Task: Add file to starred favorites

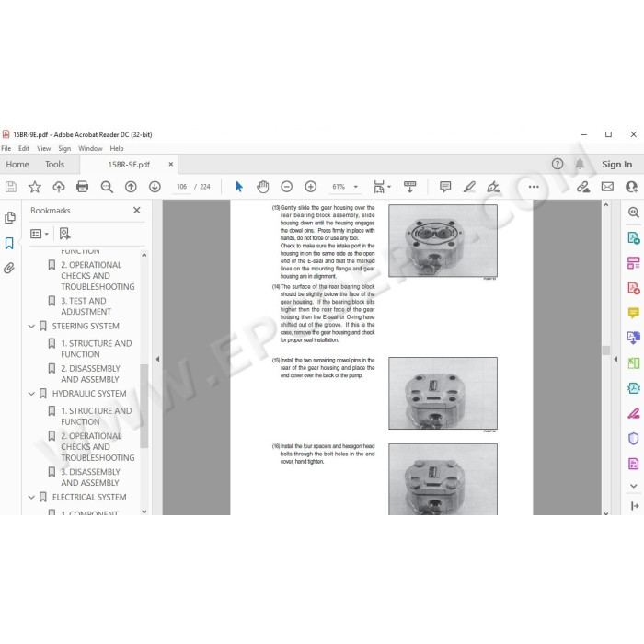Action: click(35, 187)
